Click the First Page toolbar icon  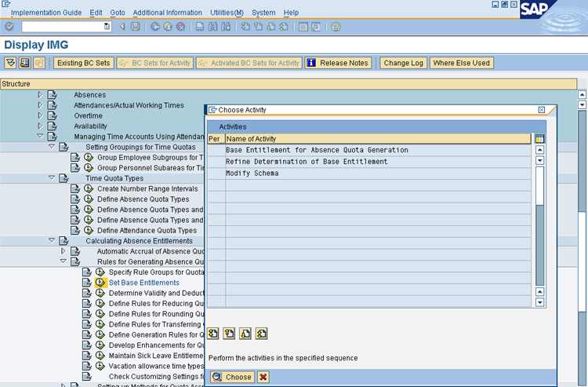245,27
